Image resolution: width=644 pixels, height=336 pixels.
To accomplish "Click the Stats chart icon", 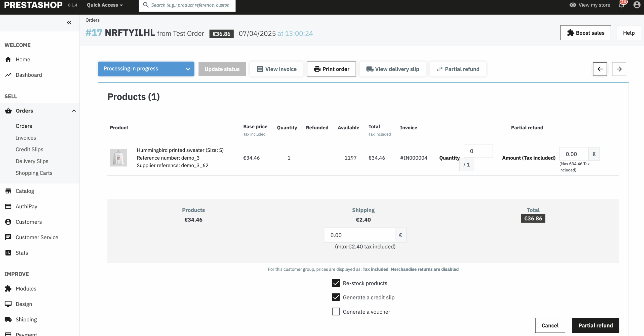I will point(8,253).
